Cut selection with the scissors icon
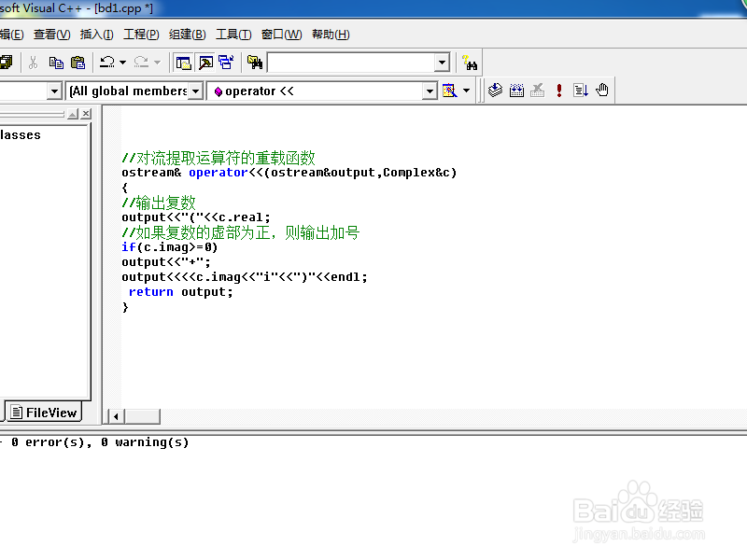Image resolution: width=747 pixels, height=560 pixels. click(x=33, y=63)
